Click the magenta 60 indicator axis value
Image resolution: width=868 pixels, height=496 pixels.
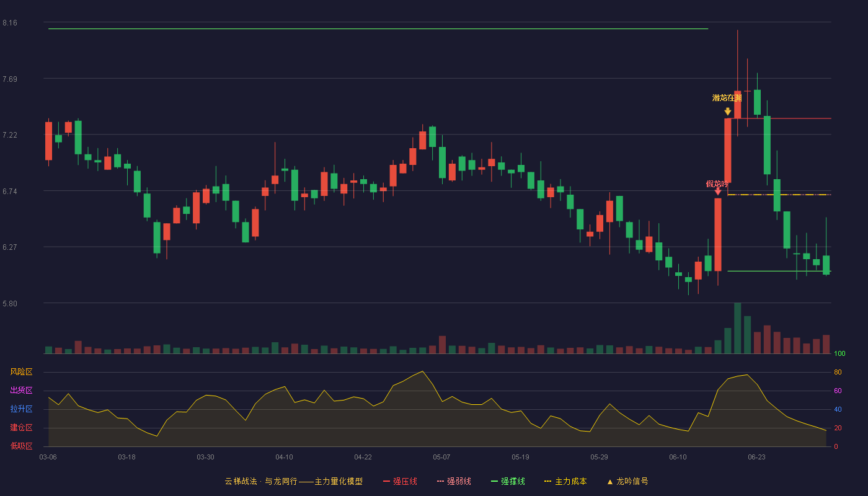pyautogui.click(x=838, y=391)
